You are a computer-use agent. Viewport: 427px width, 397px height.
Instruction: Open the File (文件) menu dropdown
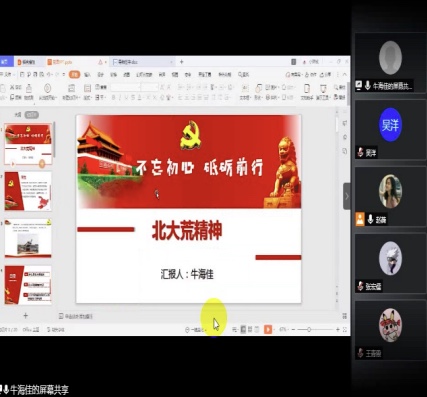[x=7, y=74]
